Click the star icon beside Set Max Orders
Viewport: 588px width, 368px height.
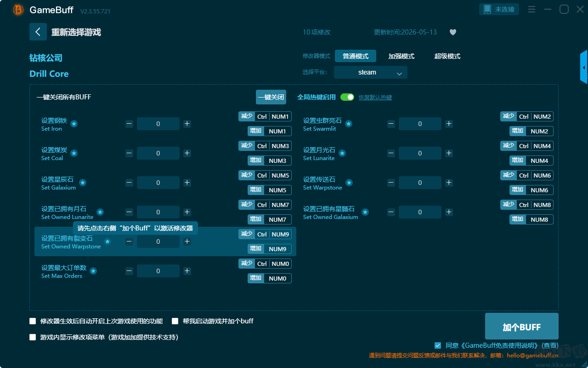pos(93,271)
